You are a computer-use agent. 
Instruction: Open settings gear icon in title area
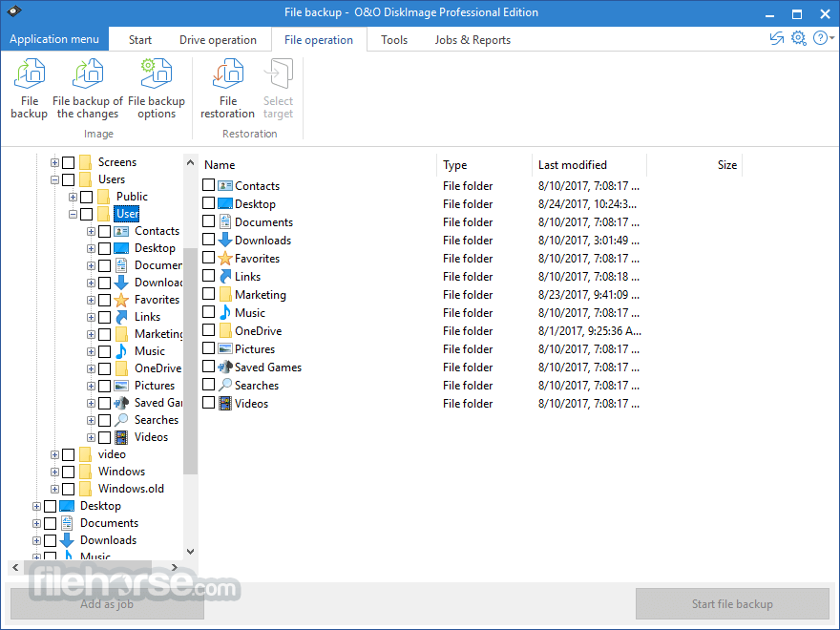[799, 38]
